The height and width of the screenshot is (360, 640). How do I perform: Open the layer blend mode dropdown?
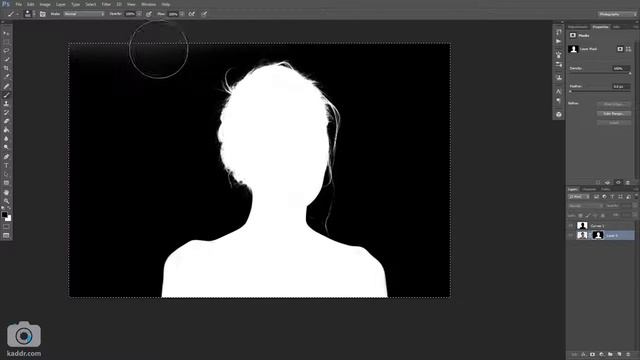[585, 206]
